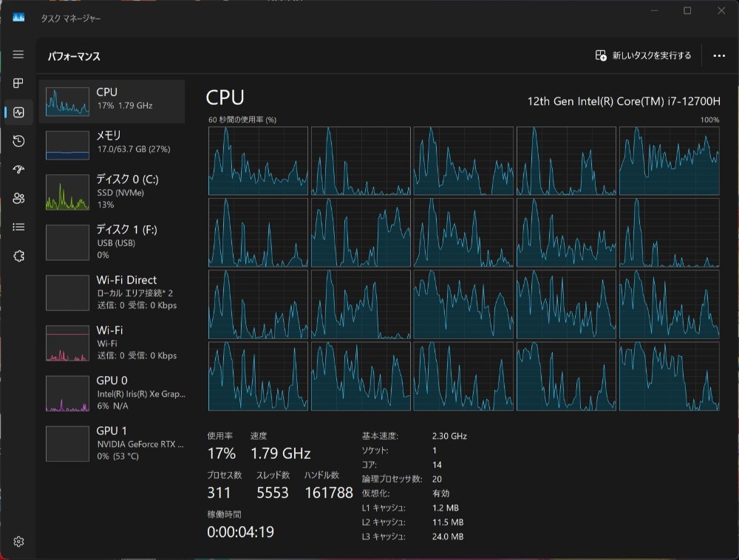Click the Task Manager app icon in title bar

(x=18, y=18)
